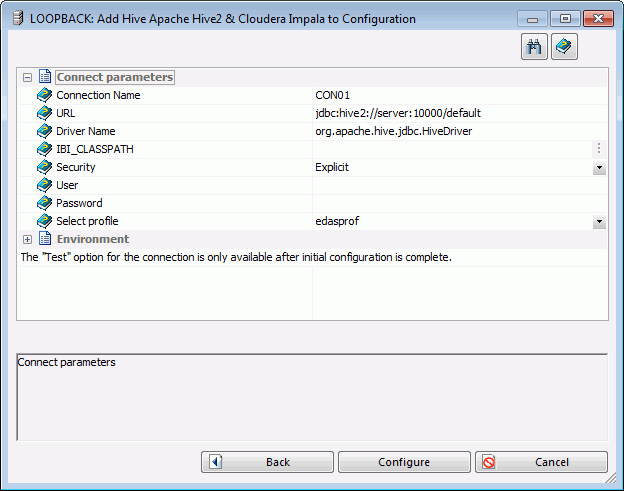Open IBI_CLASSPATH editor via ellipsis button

pos(599,149)
